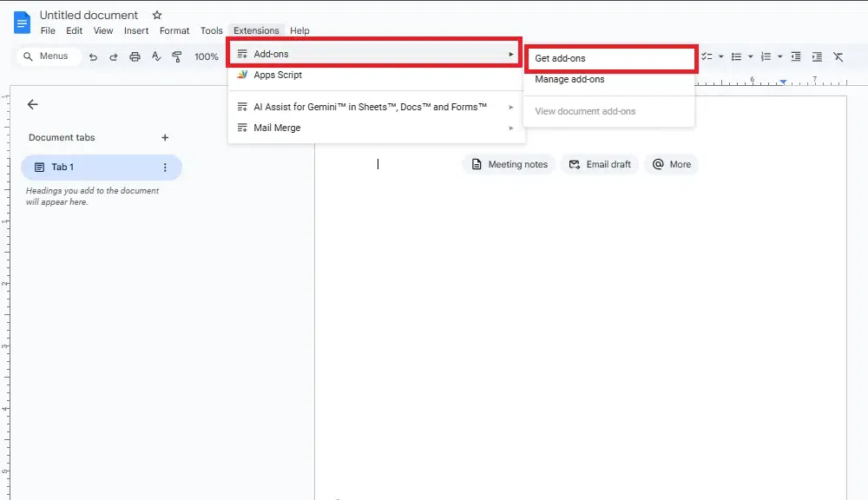Click the Google Docs home icon
Screen dimensions: 868x500
(x=23, y=23)
